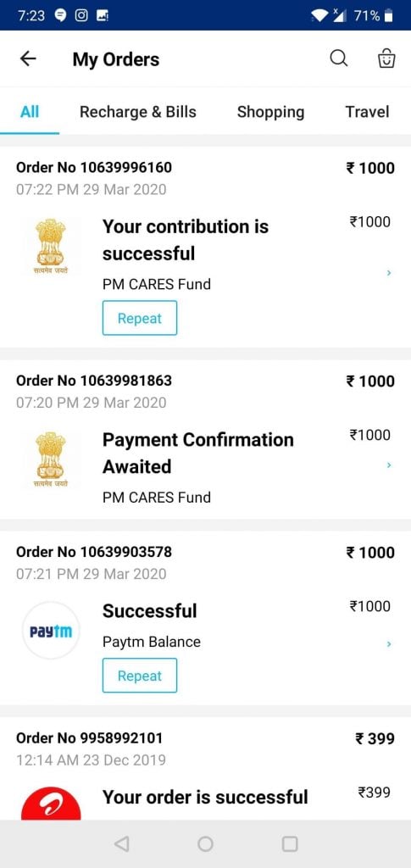
Task: Tap Android home circle navigation button
Action: (x=205, y=843)
